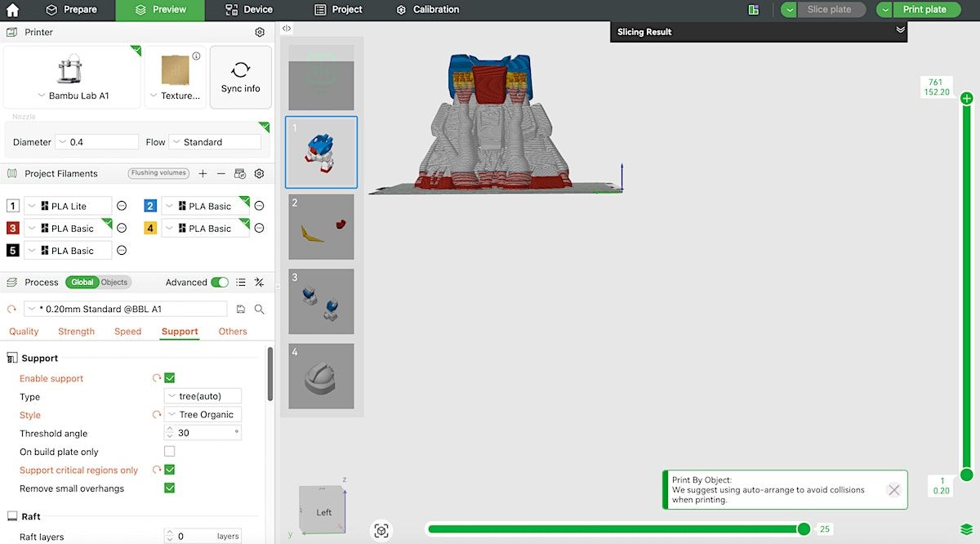
Task: Open the Strength settings tab
Action: click(x=76, y=332)
